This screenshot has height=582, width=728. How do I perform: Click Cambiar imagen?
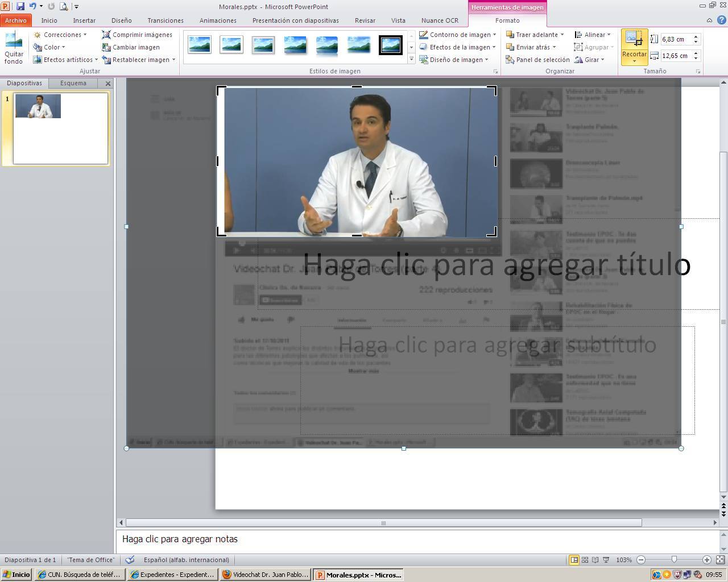131,47
